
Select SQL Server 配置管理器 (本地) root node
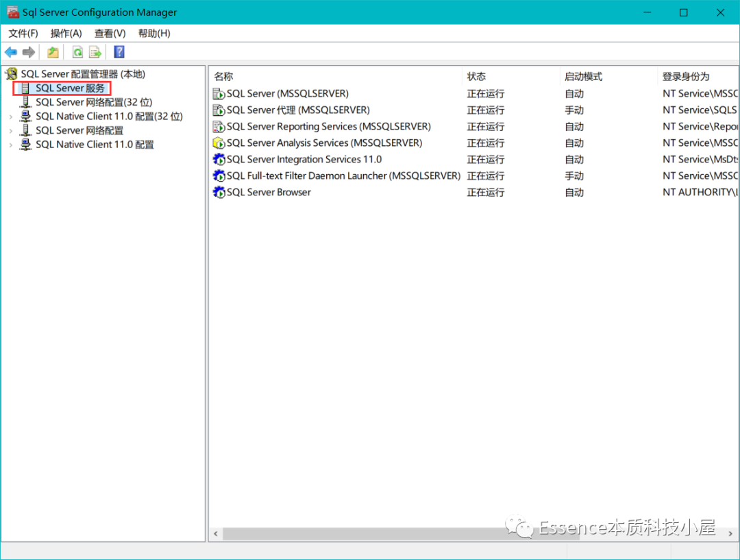(83, 74)
